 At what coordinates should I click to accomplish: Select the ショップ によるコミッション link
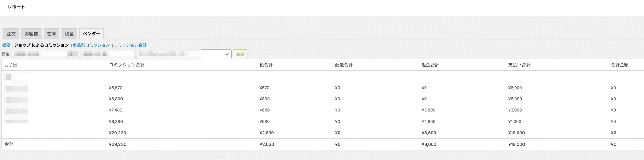(42, 45)
